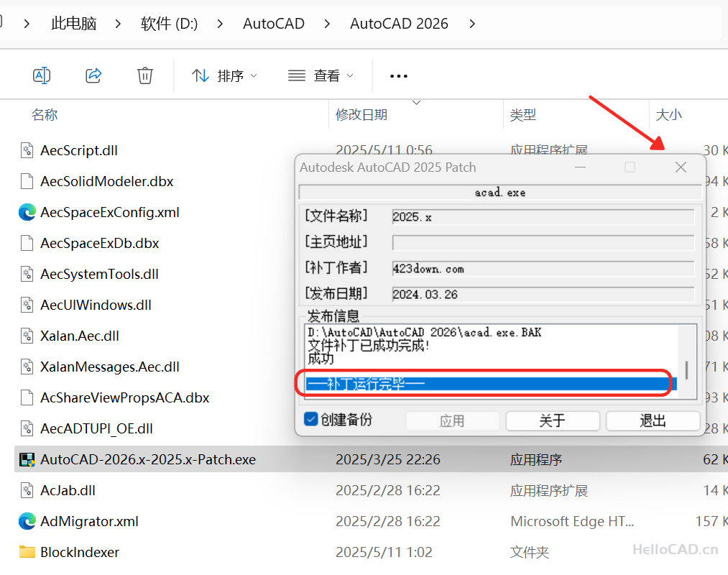Click the XalanMessages.Aec.dll file name

tap(109, 367)
